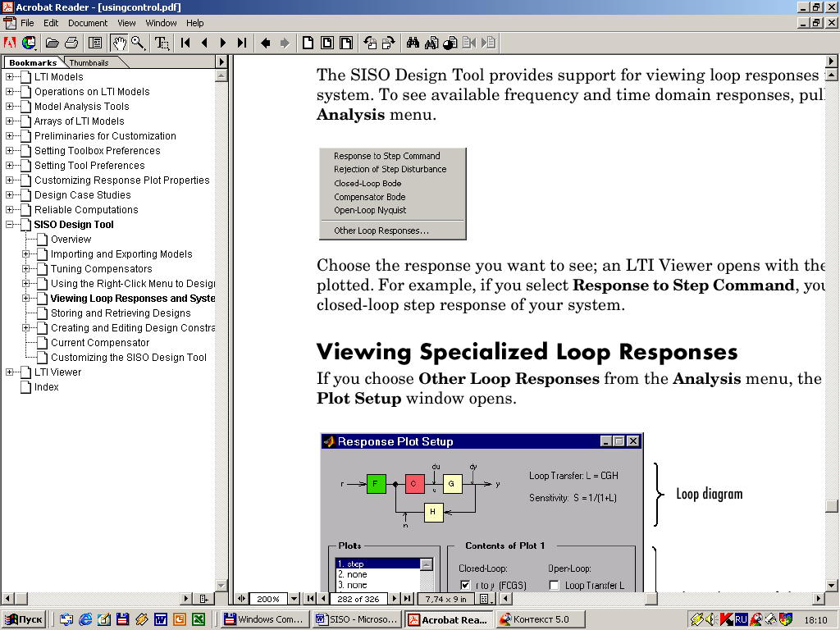Open the Overview bookmark

pyautogui.click(x=71, y=240)
